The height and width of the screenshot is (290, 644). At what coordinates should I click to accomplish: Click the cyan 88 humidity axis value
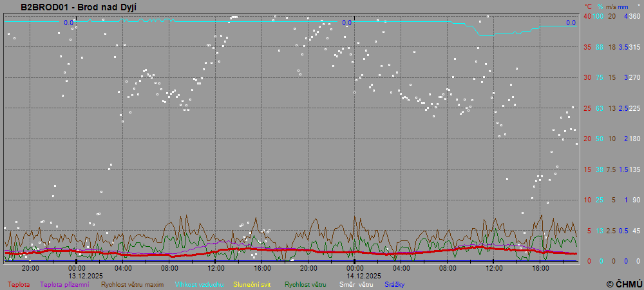(600, 47)
